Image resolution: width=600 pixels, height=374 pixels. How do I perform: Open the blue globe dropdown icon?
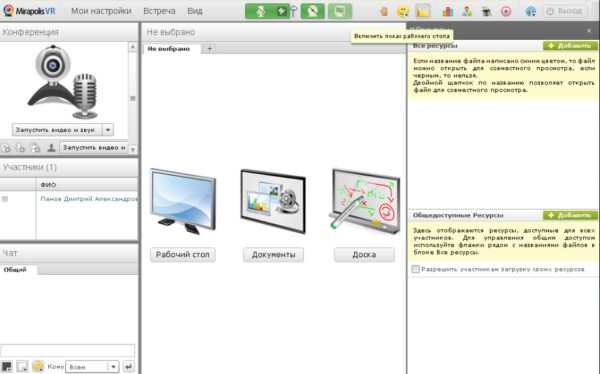(531, 11)
